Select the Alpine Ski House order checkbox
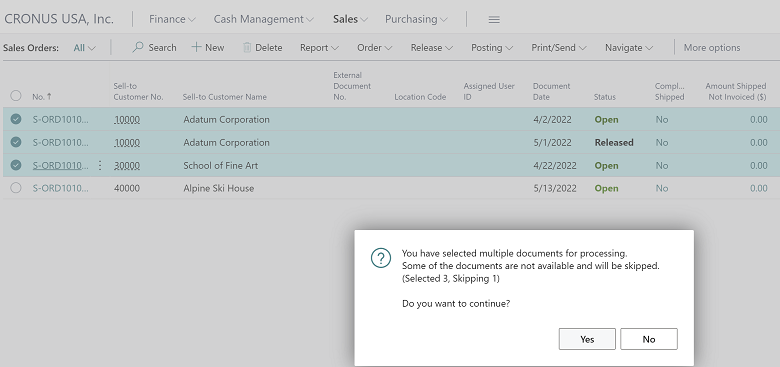Screen dimensions: 780x367 16,188
